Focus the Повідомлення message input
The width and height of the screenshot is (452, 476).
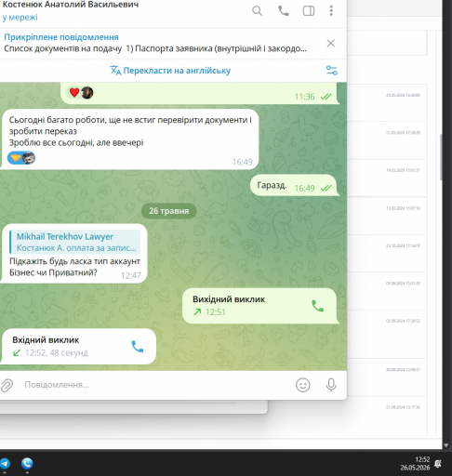click(155, 385)
